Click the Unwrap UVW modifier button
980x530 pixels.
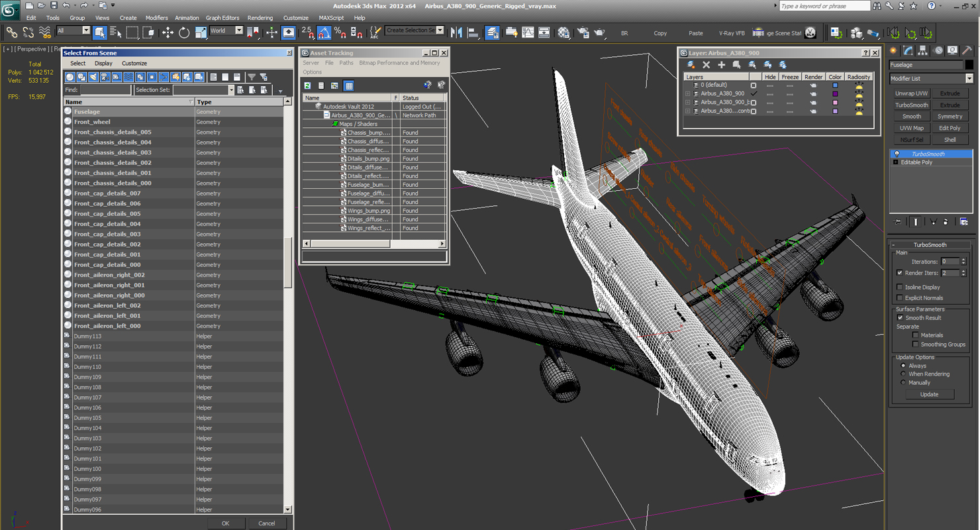coord(912,93)
